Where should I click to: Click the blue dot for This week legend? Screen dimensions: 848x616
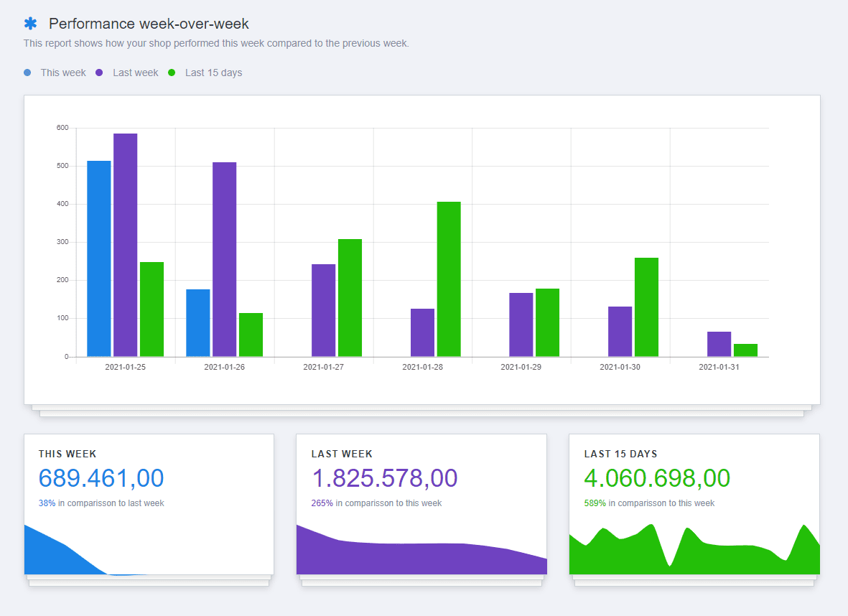[27, 73]
